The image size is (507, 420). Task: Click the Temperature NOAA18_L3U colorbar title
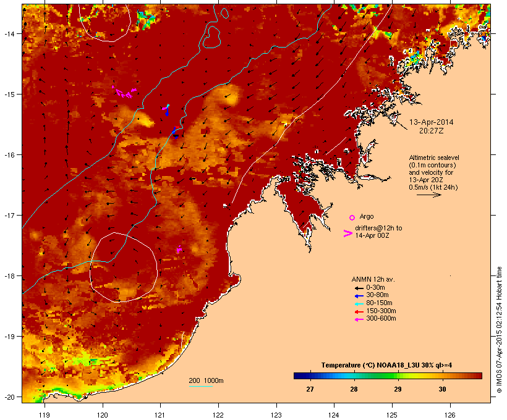(386, 365)
